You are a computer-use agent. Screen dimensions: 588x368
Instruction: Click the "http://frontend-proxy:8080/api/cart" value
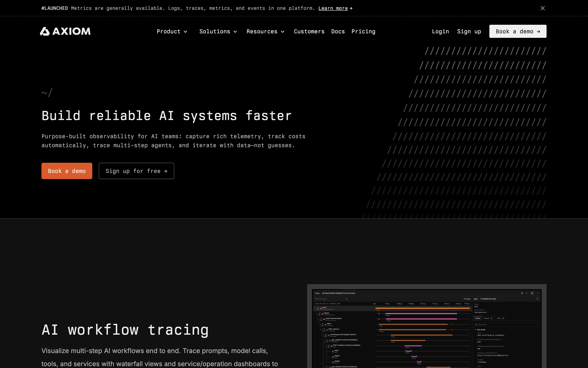tap(493, 355)
